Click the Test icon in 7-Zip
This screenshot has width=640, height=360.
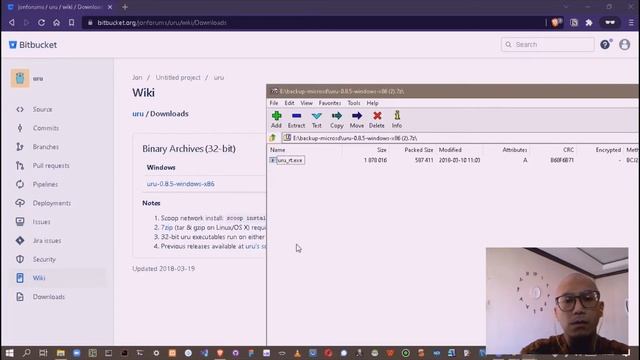pyautogui.click(x=317, y=120)
